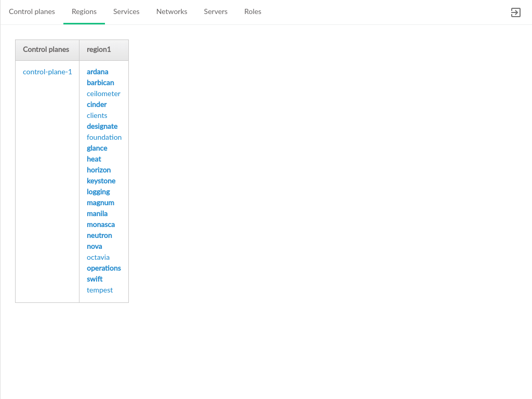Open the barbican service link

[100, 83]
